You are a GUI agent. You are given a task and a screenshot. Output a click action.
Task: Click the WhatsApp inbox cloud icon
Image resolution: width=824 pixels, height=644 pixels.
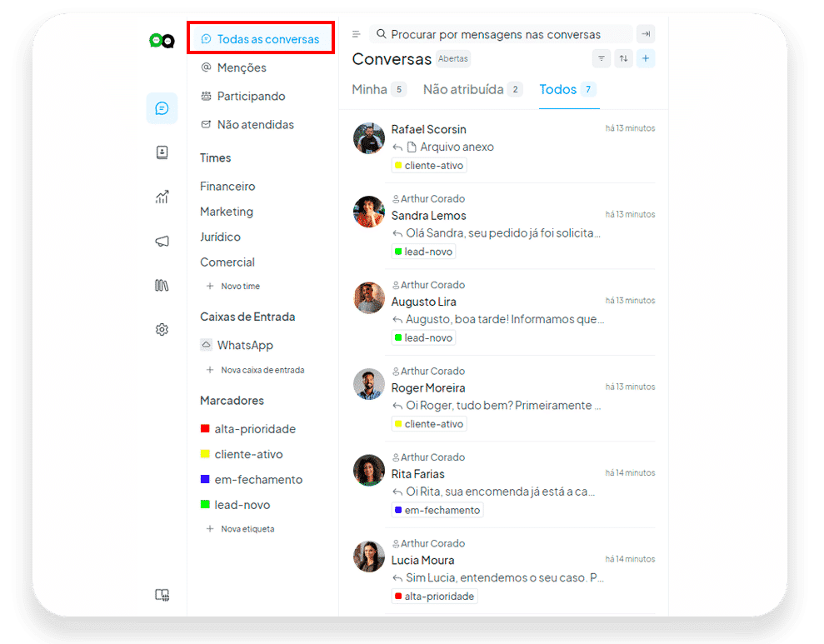206,345
